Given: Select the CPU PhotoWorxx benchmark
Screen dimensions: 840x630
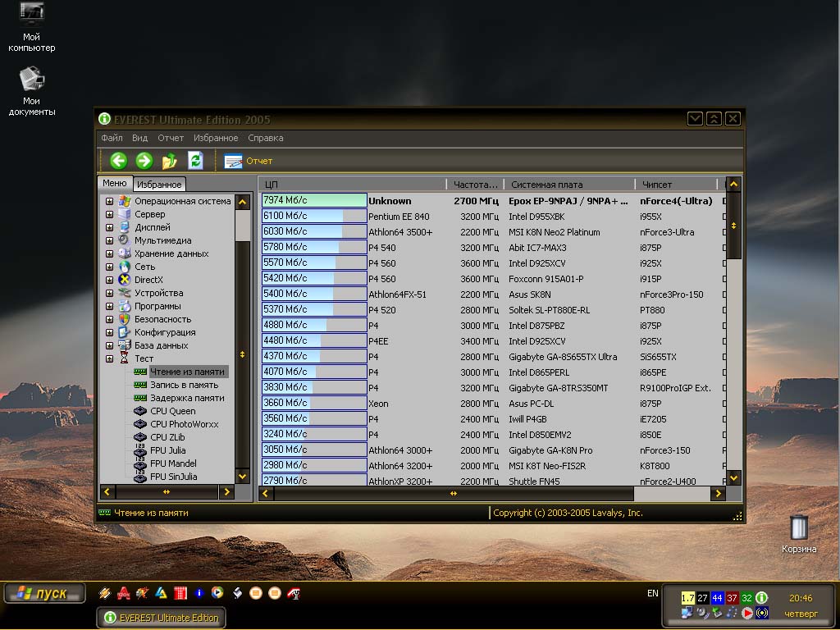Looking at the screenshot, I should coord(185,424).
